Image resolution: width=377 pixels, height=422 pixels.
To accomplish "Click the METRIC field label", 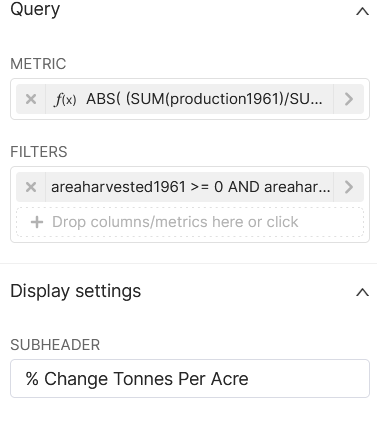I will 38,64.
